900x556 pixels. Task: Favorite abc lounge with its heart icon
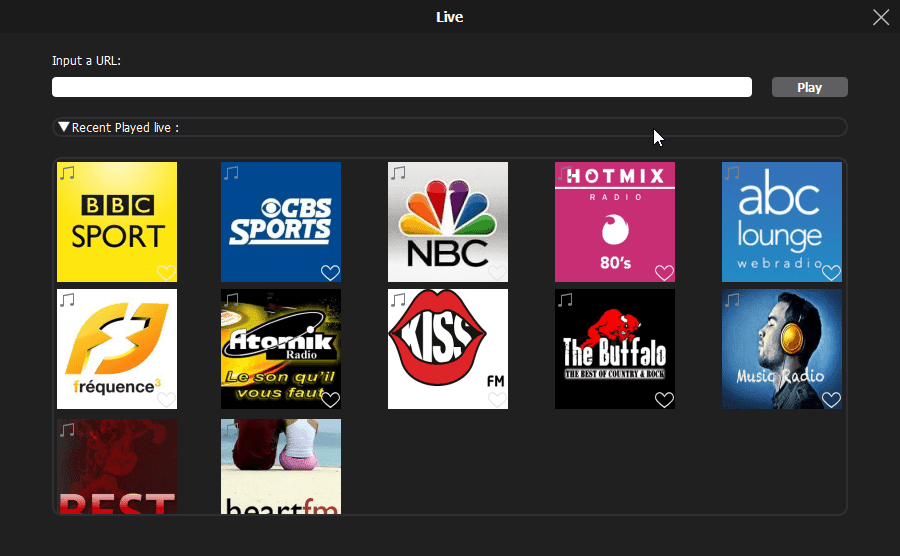832,273
